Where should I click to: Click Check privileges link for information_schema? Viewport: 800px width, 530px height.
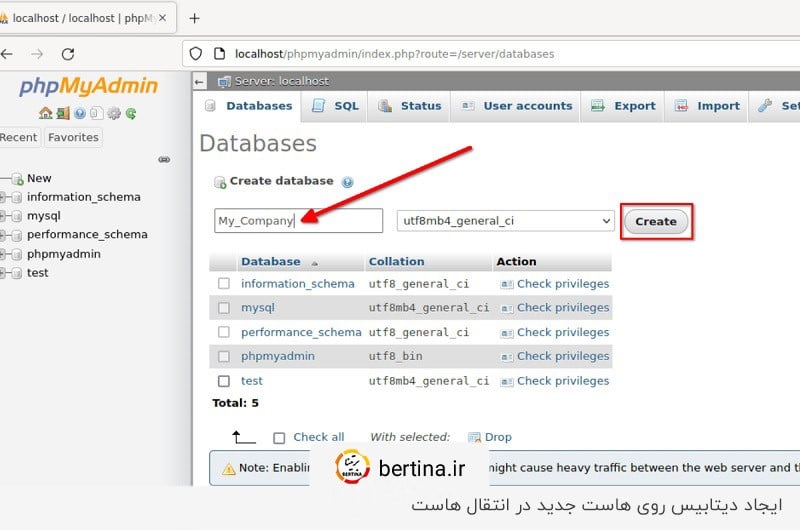[x=563, y=284]
